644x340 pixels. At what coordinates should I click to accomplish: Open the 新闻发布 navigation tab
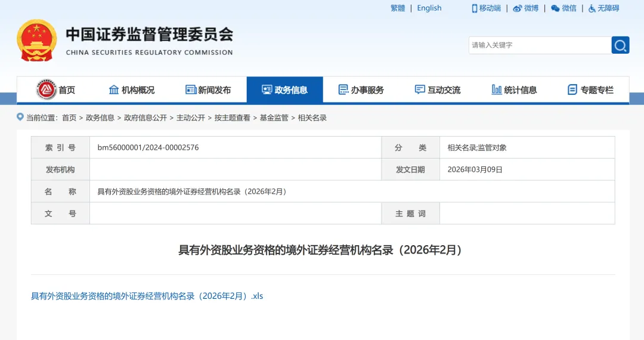pos(208,89)
